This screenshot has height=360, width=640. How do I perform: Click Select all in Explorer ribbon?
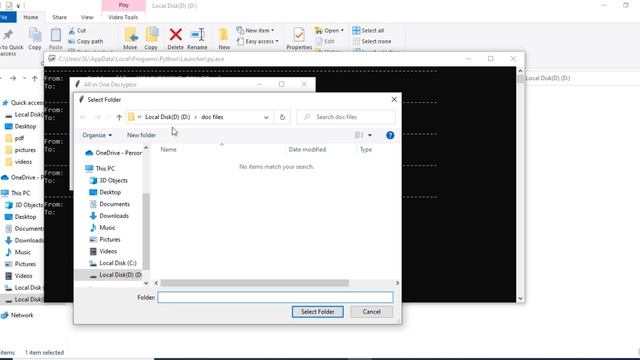click(x=368, y=31)
